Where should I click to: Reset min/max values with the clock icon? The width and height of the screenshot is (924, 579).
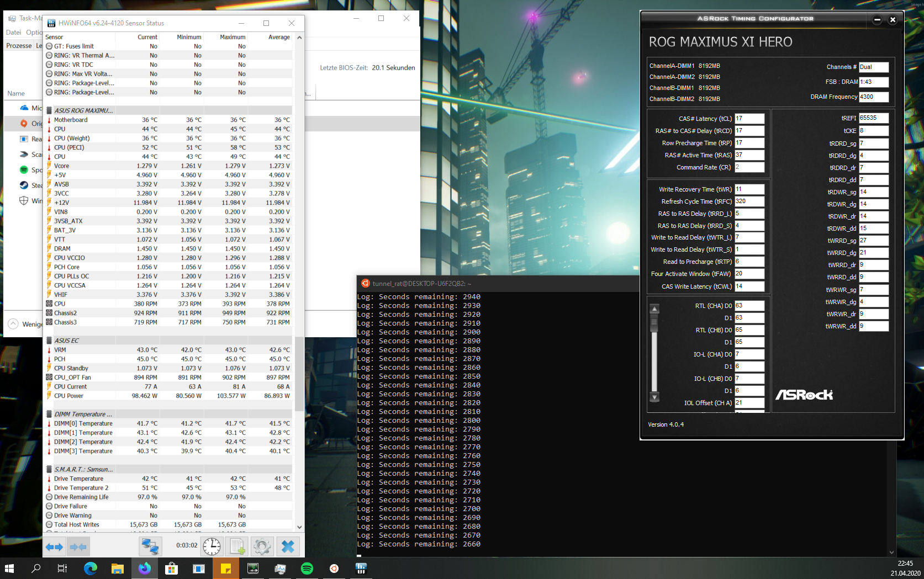212,546
